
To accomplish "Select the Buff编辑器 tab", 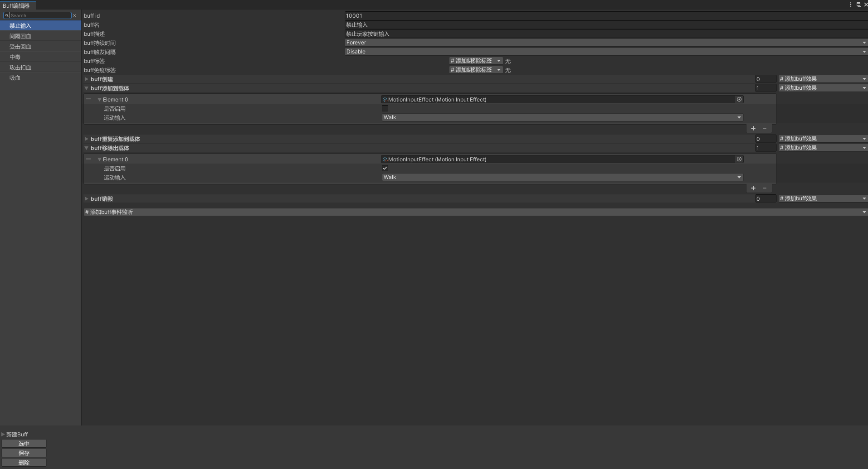I will tap(17, 5).
